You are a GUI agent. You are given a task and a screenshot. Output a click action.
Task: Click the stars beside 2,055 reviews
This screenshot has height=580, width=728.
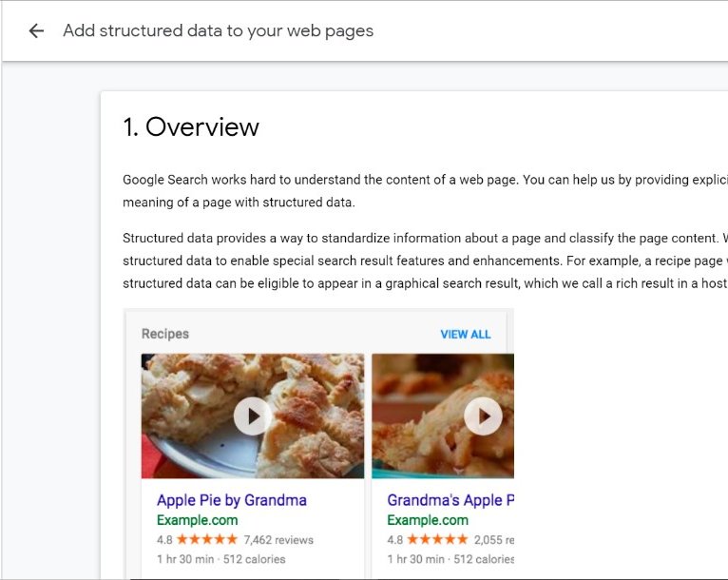[437, 540]
